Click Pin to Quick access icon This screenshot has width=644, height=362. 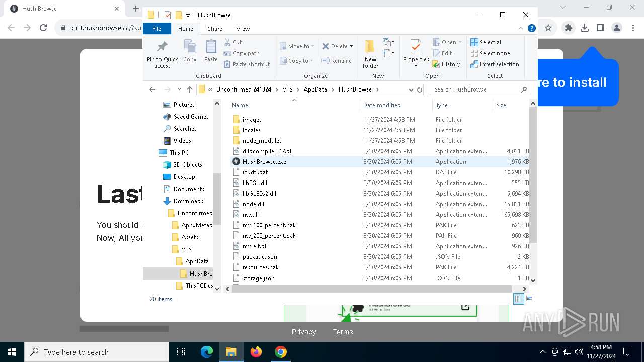pos(162,54)
